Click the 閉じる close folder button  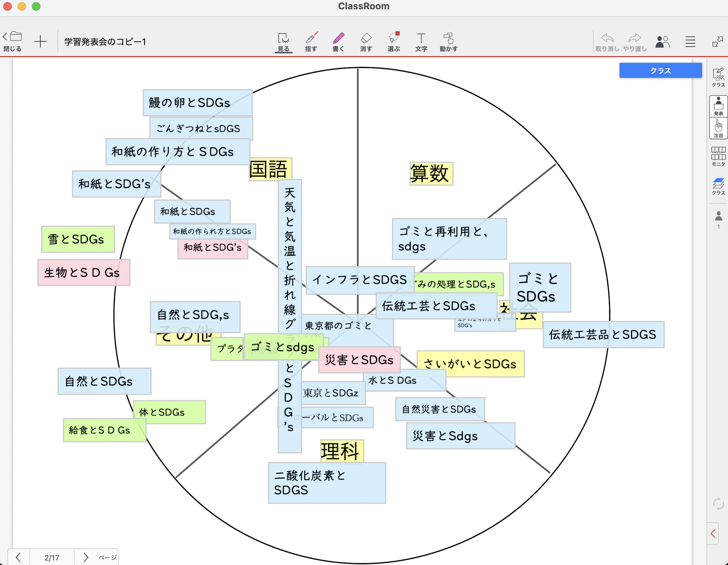pyautogui.click(x=13, y=42)
